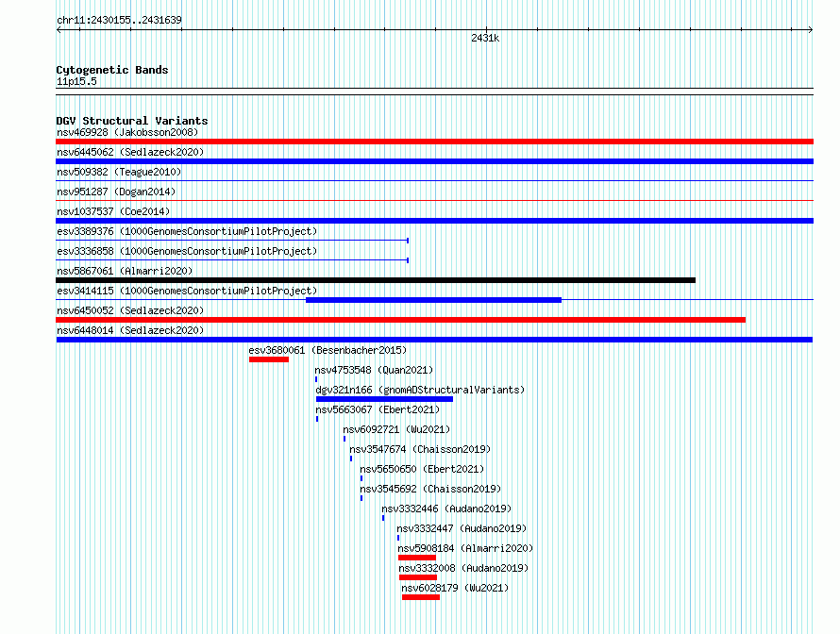Viewport: 840px width, 634px height.
Task: Click nsv4753548 (Quan2021) label
Action: coord(374,370)
